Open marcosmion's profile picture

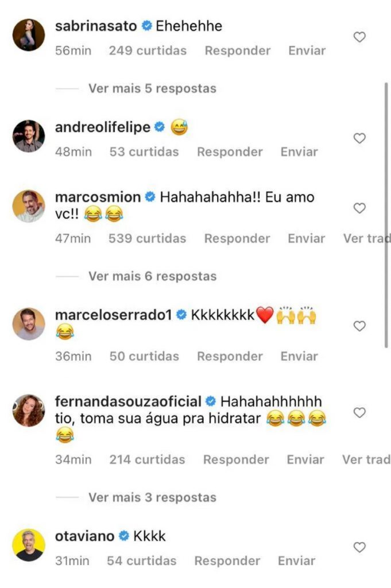(29, 207)
